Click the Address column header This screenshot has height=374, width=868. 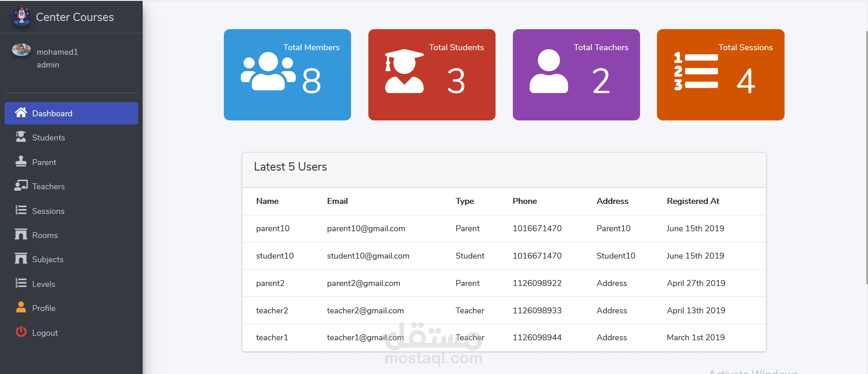click(612, 201)
